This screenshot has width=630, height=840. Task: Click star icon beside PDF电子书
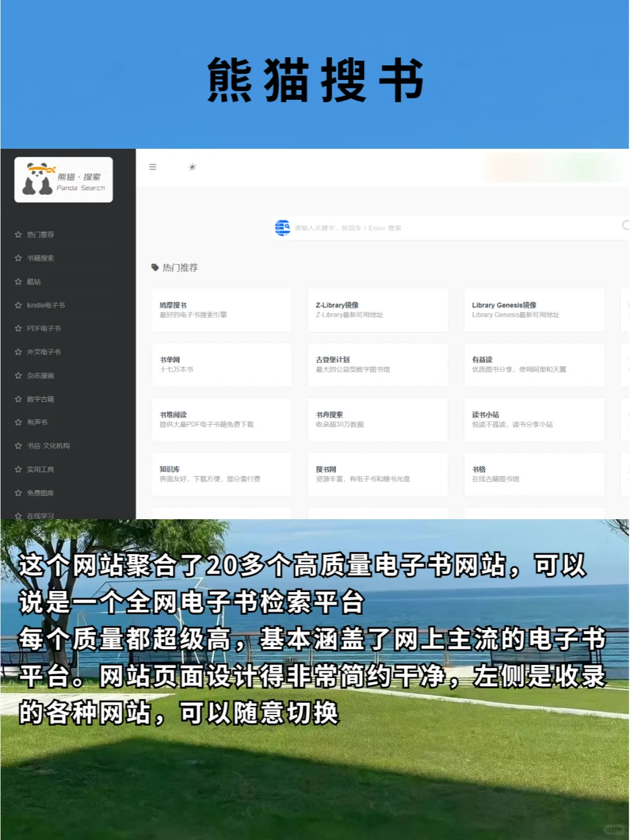point(18,328)
